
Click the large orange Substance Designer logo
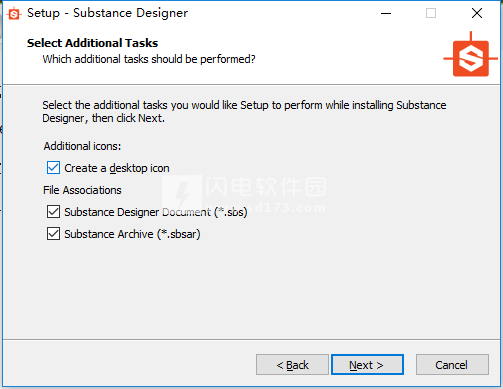click(x=471, y=54)
